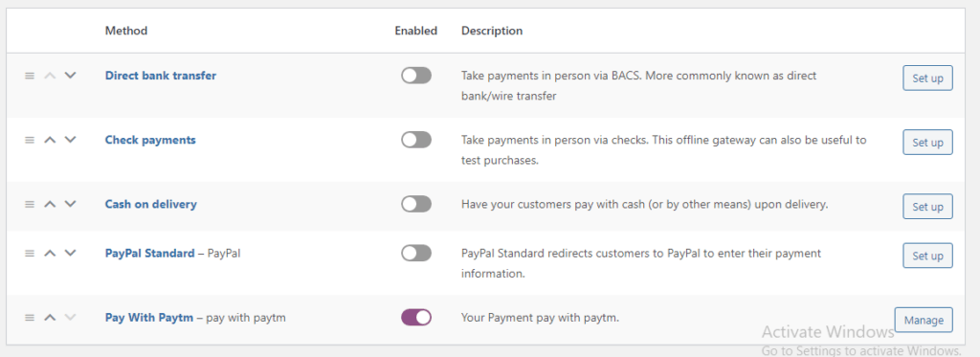Enable PayPal Standard toggle
Image resolution: width=980 pixels, height=357 pixels.
pos(416,254)
